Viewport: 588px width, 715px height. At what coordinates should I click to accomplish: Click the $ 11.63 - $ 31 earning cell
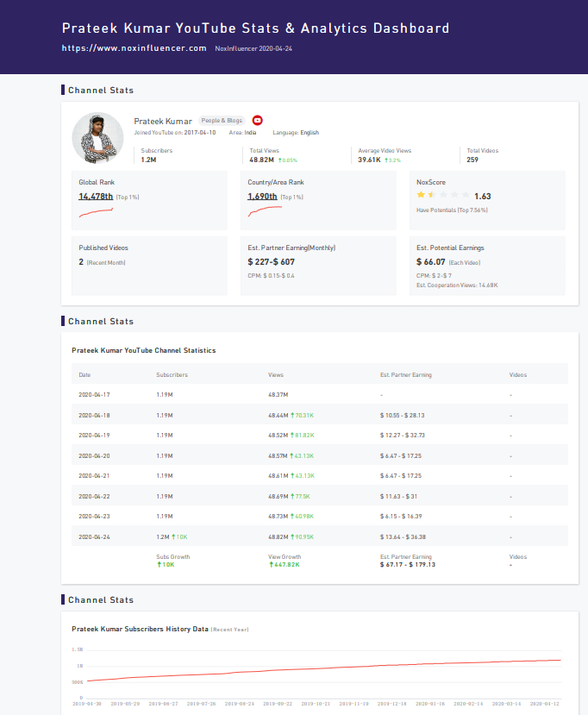pyautogui.click(x=398, y=497)
